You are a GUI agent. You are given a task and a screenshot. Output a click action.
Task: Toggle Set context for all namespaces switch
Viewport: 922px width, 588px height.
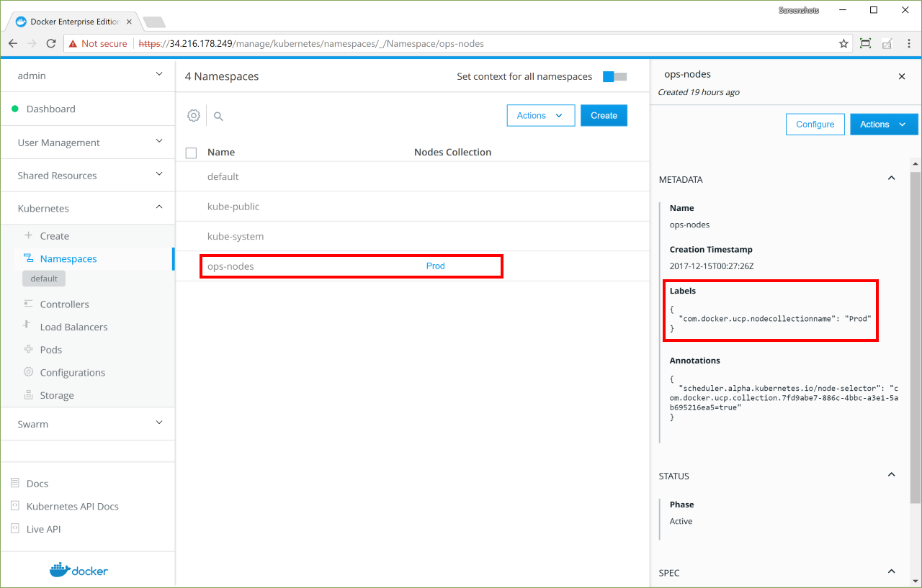pyautogui.click(x=614, y=77)
